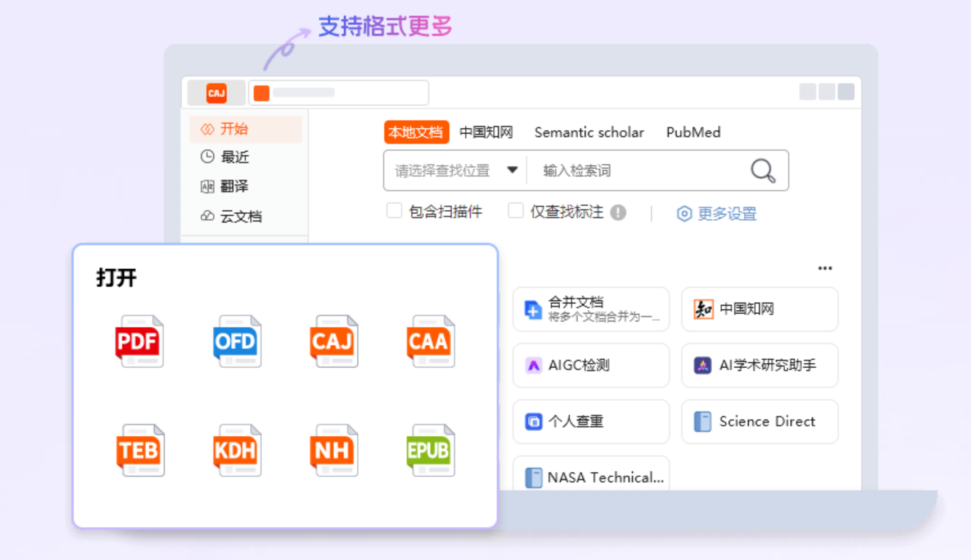
Task: Open an NH format file
Action: [334, 450]
